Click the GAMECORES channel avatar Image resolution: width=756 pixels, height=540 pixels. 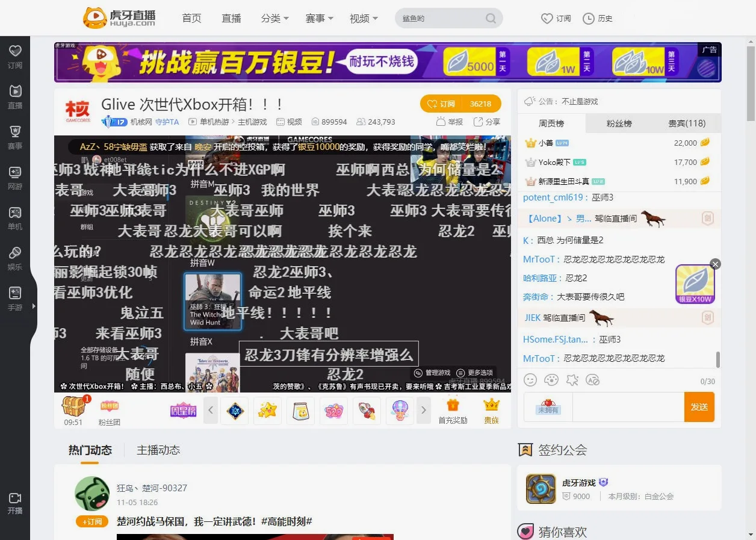[x=78, y=112]
